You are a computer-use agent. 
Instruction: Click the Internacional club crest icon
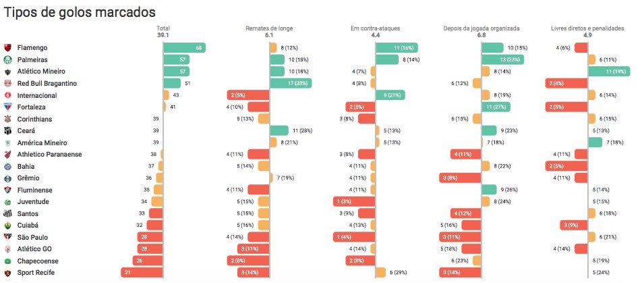point(8,95)
